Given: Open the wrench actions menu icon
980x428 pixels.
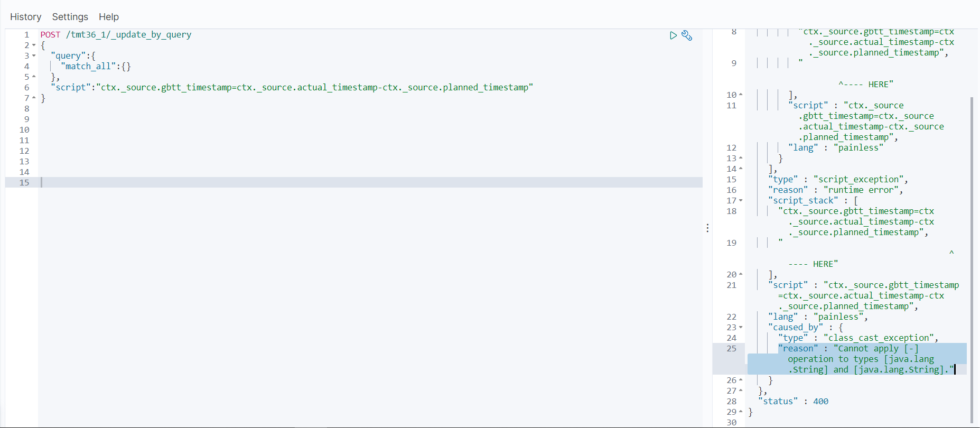Looking at the screenshot, I should click(x=687, y=35).
